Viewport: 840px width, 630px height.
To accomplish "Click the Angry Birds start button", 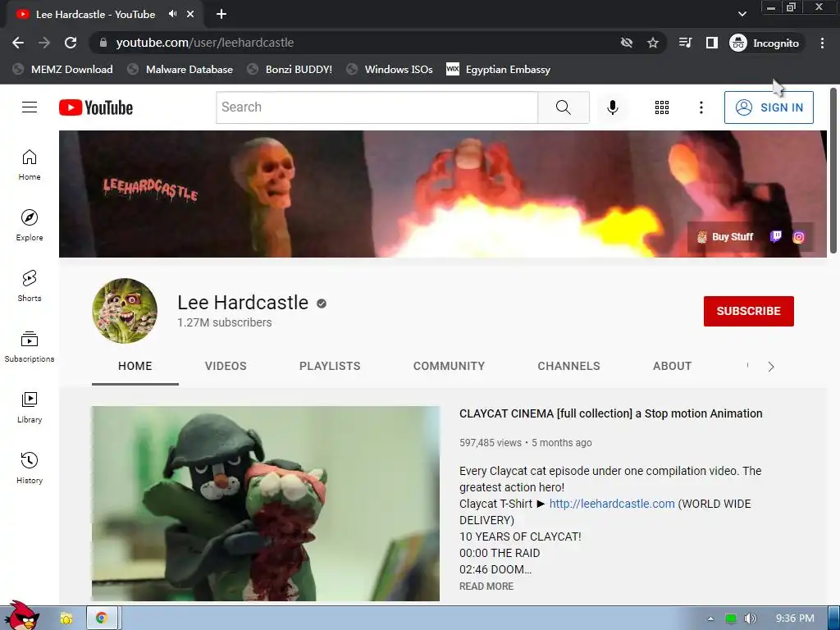I will pyautogui.click(x=21, y=616).
